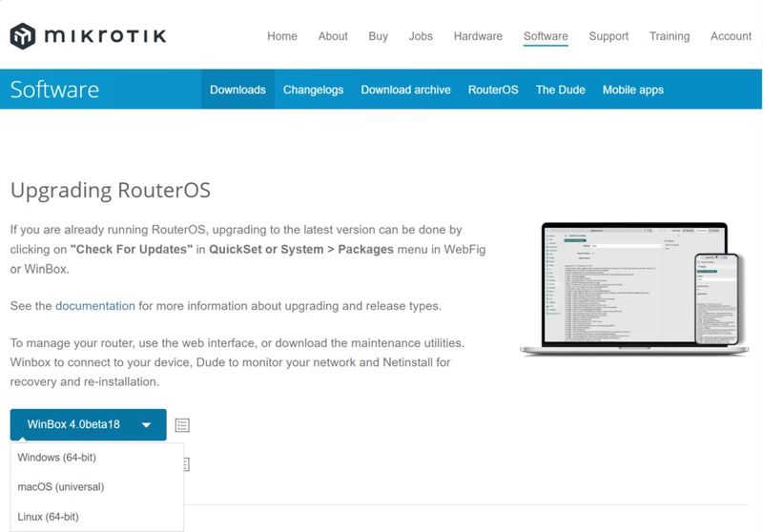Open the Account page
The height and width of the screenshot is (532, 763).
click(x=731, y=36)
